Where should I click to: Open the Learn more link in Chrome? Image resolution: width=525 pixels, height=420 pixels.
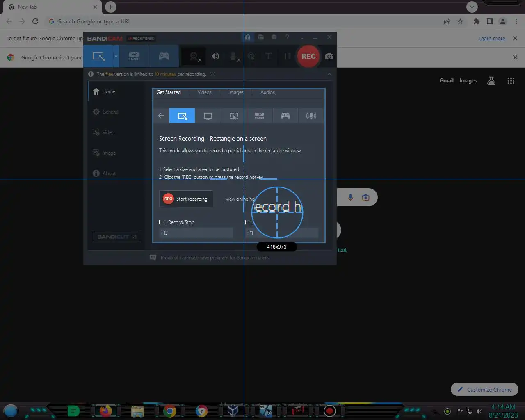coord(492,38)
